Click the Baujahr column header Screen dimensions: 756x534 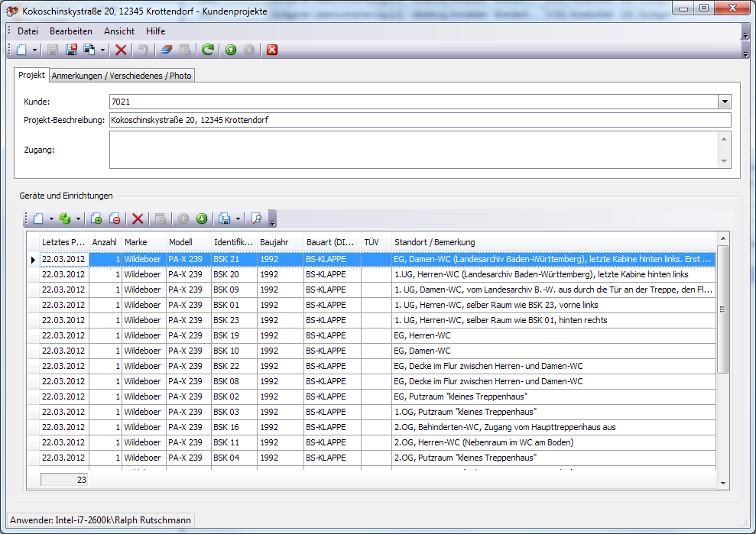pos(281,242)
